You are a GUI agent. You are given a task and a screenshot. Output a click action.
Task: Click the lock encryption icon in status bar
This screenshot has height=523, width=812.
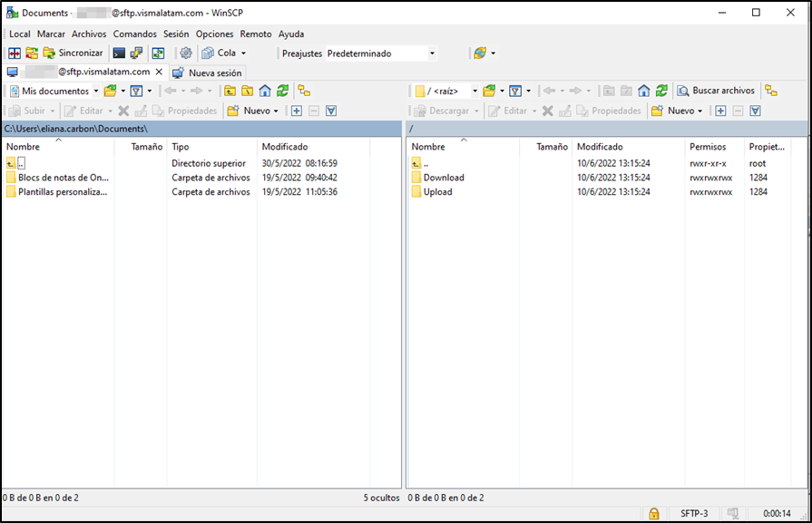[654, 514]
